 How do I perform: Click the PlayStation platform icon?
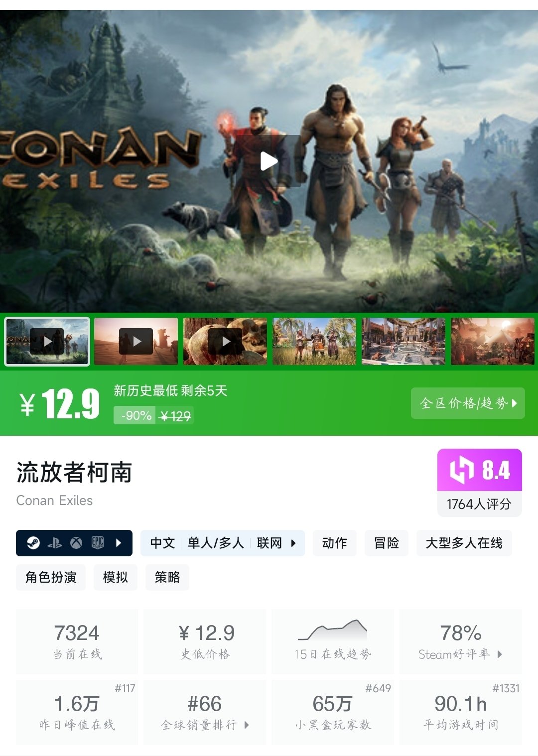(55, 543)
